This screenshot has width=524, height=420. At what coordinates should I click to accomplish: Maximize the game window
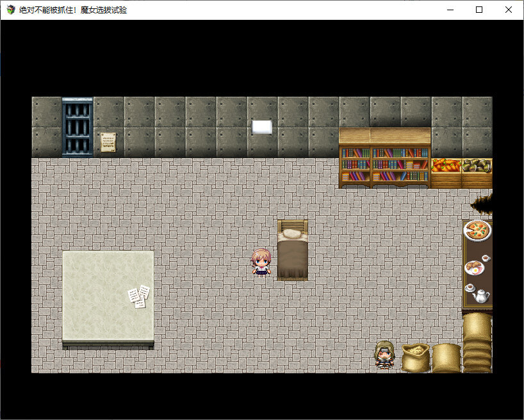tap(479, 10)
